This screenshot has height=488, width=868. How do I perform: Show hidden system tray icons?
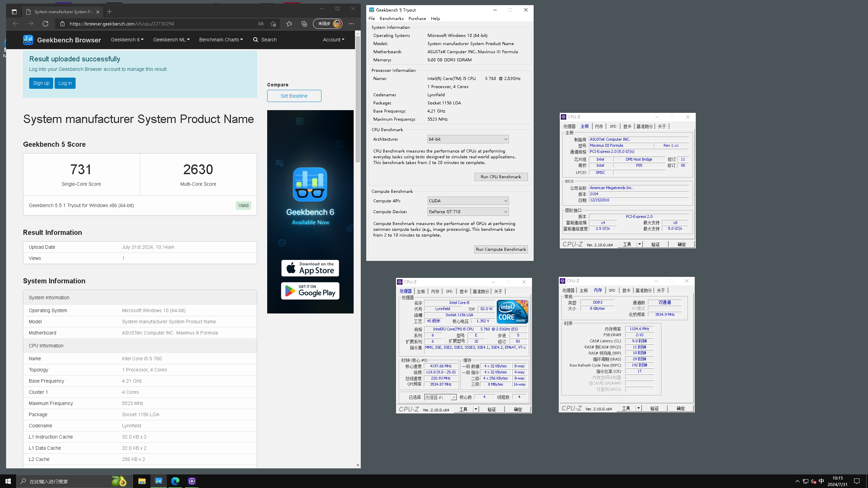pyautogui.click(x=797, y=481)
